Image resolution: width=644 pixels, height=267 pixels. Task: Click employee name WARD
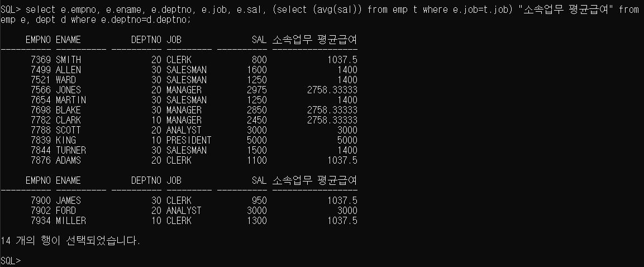pyautogui.click(x=66, y=80)
